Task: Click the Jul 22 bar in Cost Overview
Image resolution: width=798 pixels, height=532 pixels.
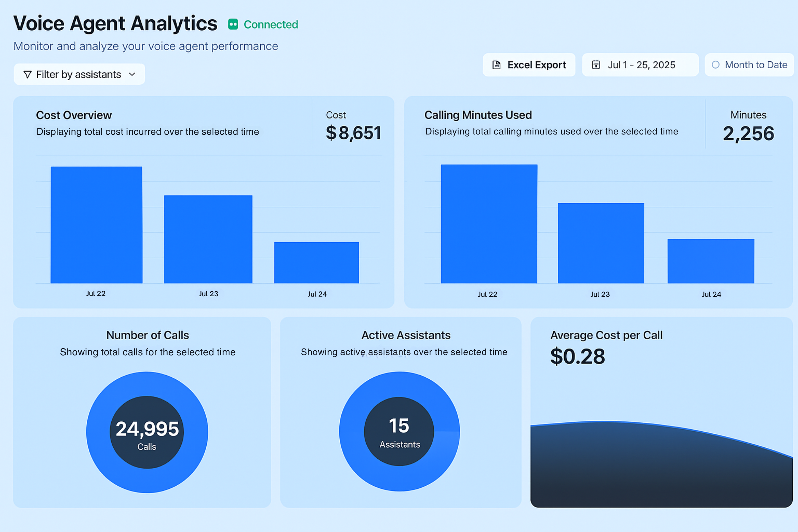Action: [96, 225]
